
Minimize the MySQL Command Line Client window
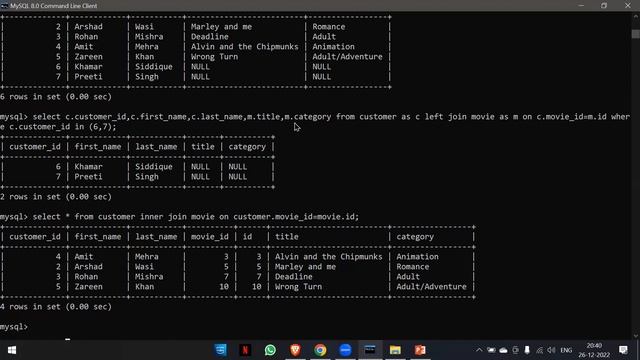[x=581, y=6]
